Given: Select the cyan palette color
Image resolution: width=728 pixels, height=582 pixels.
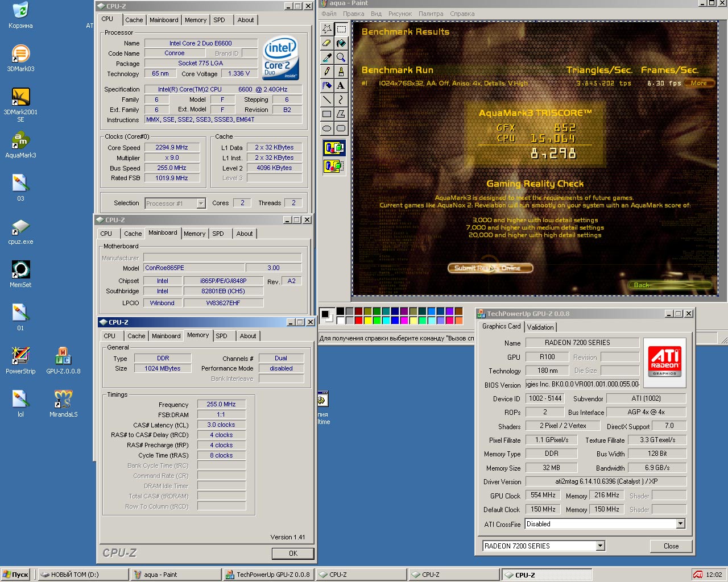Looking at the screenshot, I should tap(386, 320).
